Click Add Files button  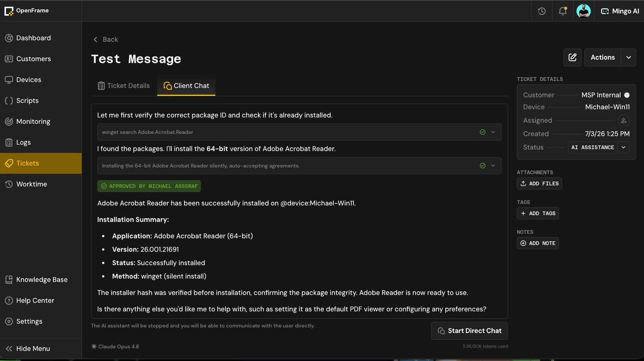pos(539,183)
